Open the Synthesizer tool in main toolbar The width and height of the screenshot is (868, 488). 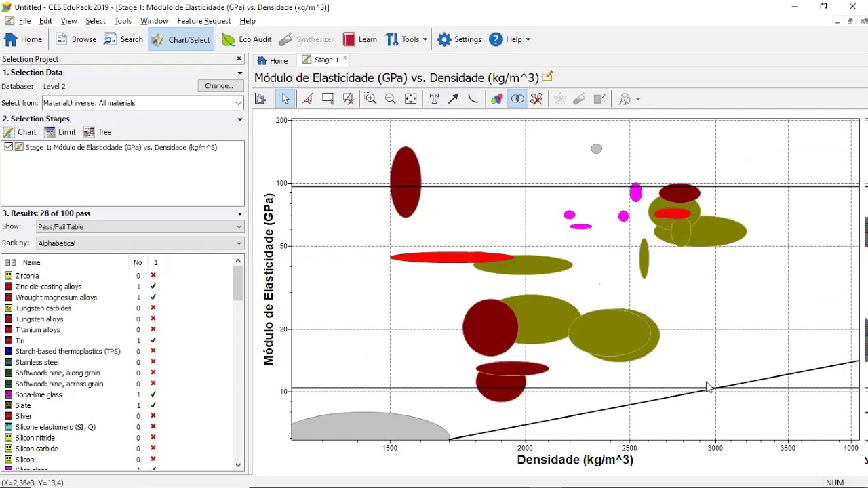pos(307,39)
